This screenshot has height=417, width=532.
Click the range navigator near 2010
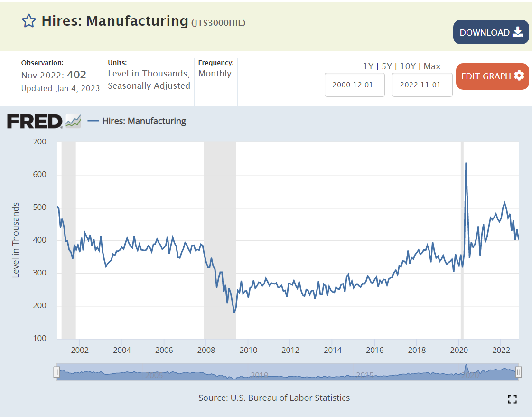tap(260, 373)
